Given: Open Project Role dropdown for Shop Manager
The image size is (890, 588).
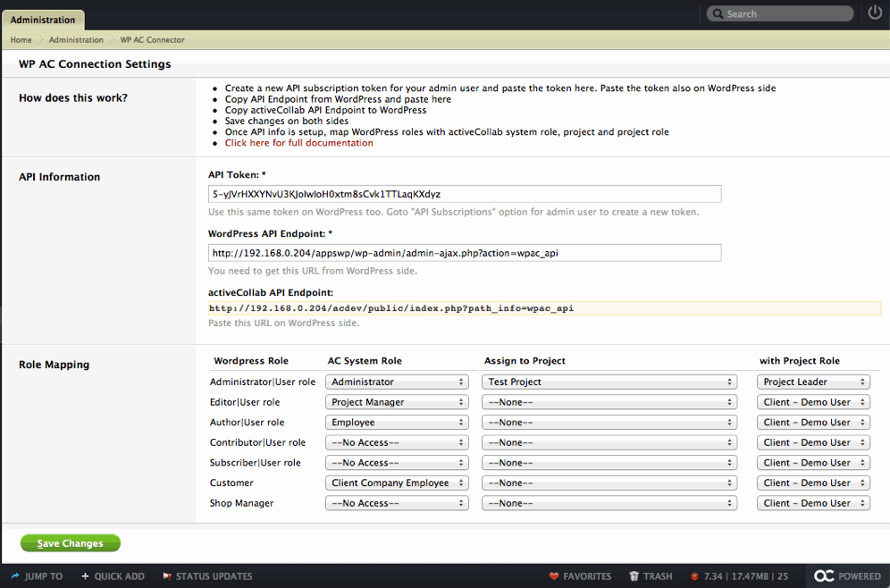Looking at the screenshot, I should (x=813, y=503).
